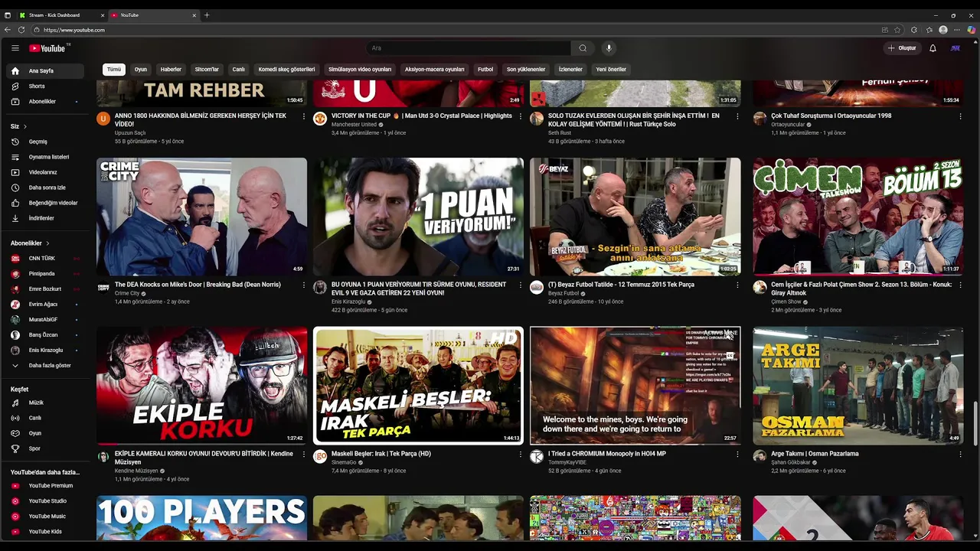Open Müzik under Keşfet
Image resolution: width=980 pixels, height=551 pixels.
tap(46, 403)
